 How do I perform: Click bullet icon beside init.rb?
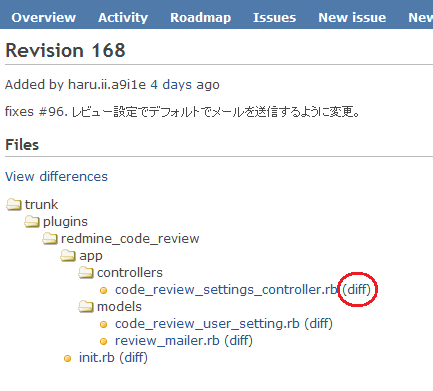[x=67, y=358]
